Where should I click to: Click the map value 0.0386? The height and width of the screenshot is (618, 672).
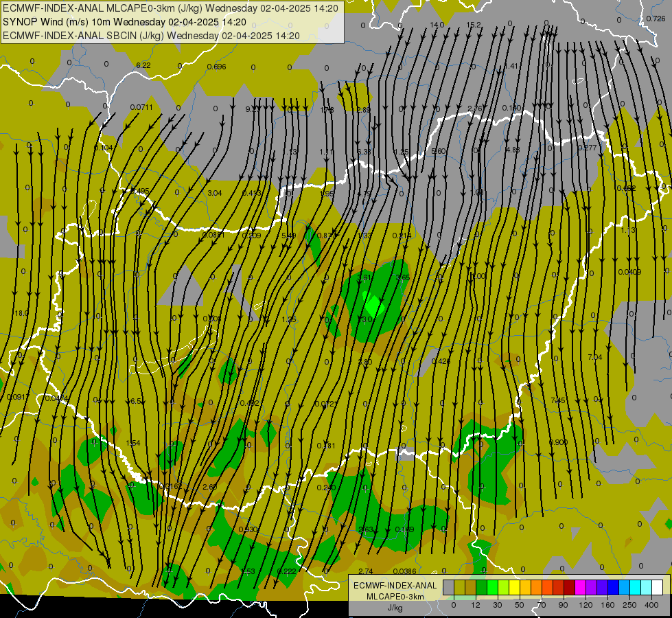coord(404,571)
